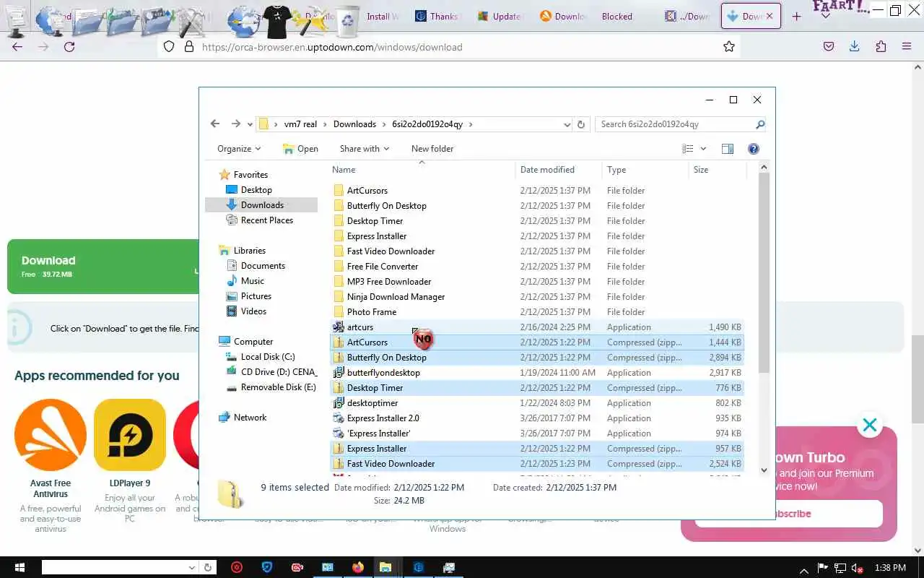Open LDPlayer 9 app icon
This screenshot has width=924, height=578.
(x=130, y=435)
